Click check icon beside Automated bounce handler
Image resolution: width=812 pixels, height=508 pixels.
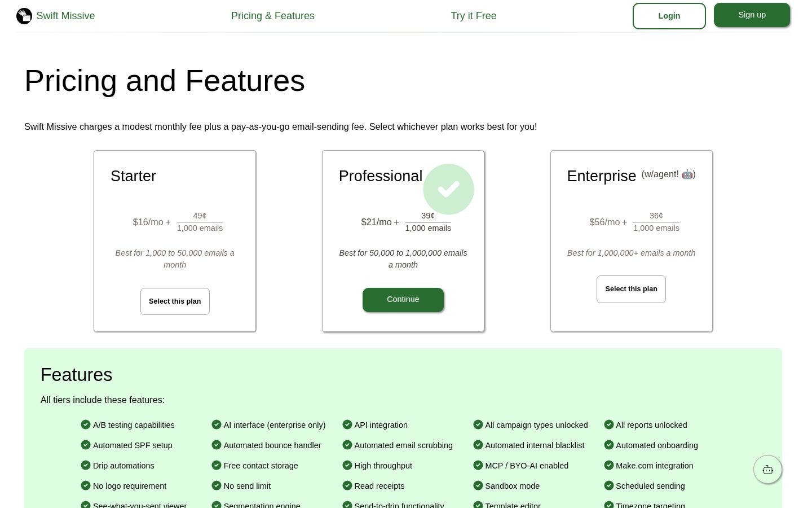click(217, 445)
